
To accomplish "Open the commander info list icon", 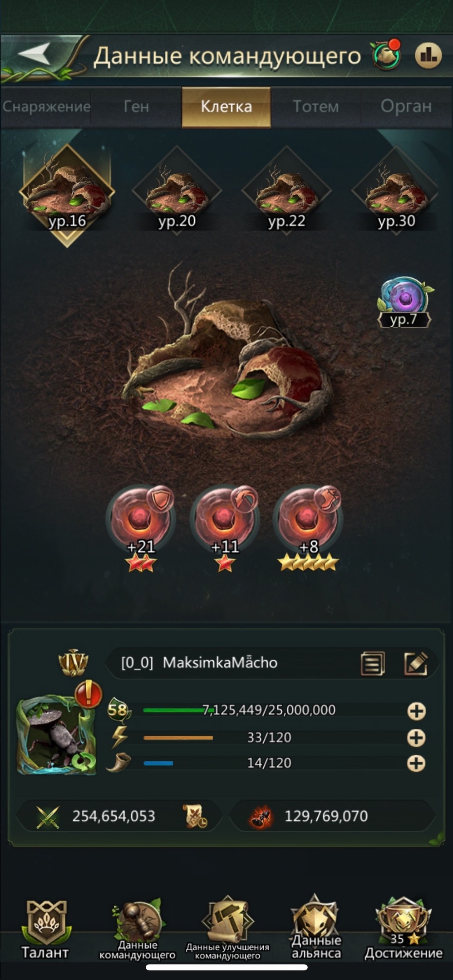I will point(373,664).
